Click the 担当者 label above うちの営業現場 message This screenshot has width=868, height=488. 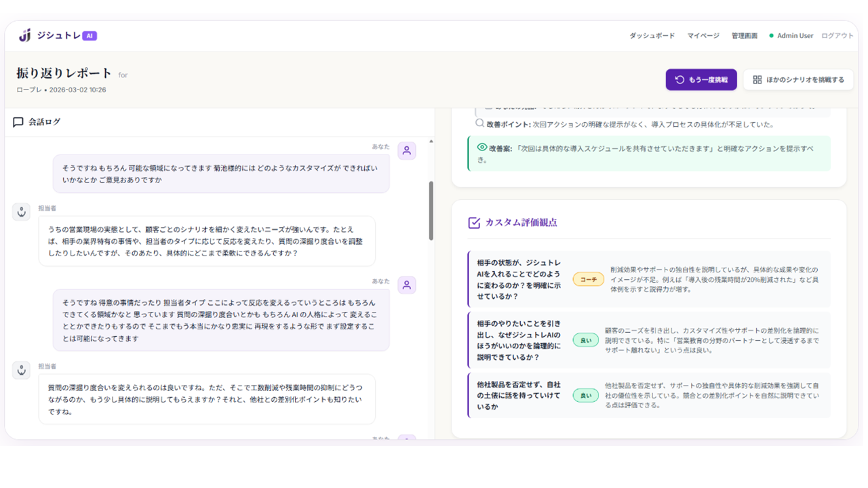click(x=47, y=209)
